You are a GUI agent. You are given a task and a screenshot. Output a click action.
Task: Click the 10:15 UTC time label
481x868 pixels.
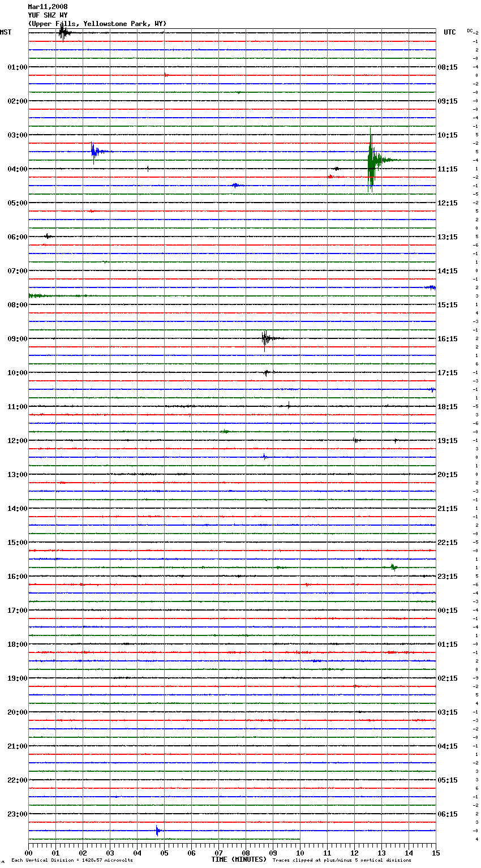(x=448, y=135)
